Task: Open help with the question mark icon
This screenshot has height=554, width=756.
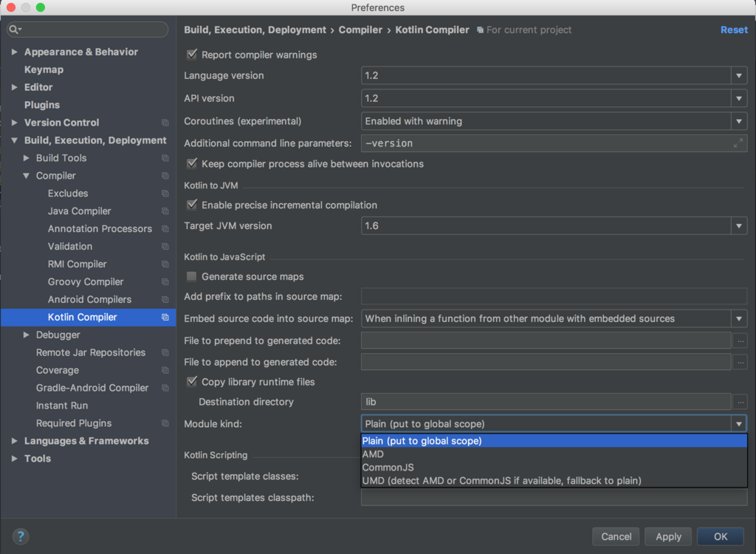Action: (20, 536)
